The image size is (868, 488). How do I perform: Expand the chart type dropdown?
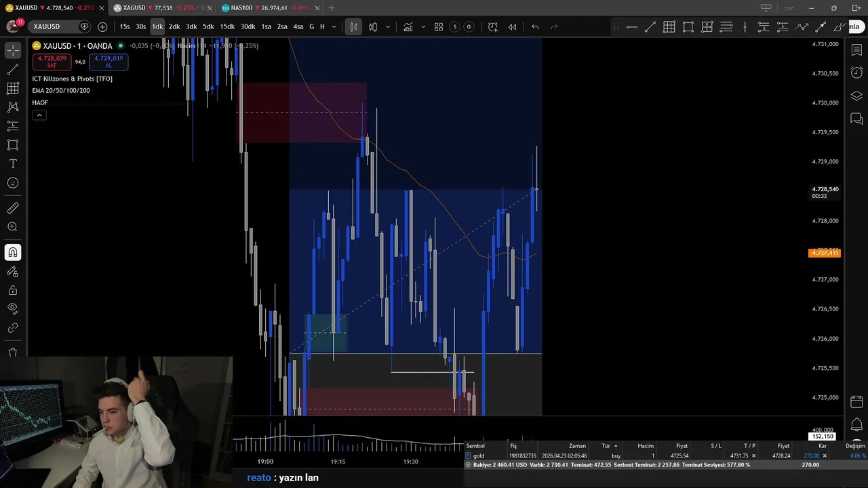coord(388,26)
